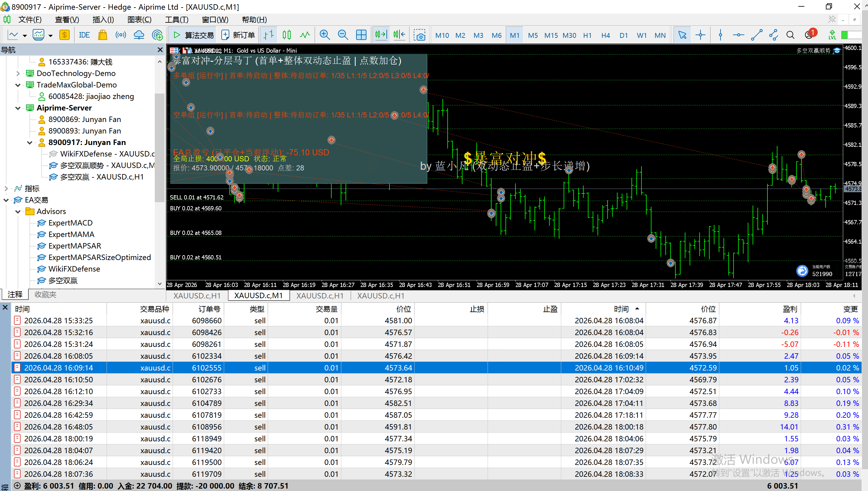Toggle the 算法交易 algo trading button
Screen dimensions: 868x491
coord(193,35)
